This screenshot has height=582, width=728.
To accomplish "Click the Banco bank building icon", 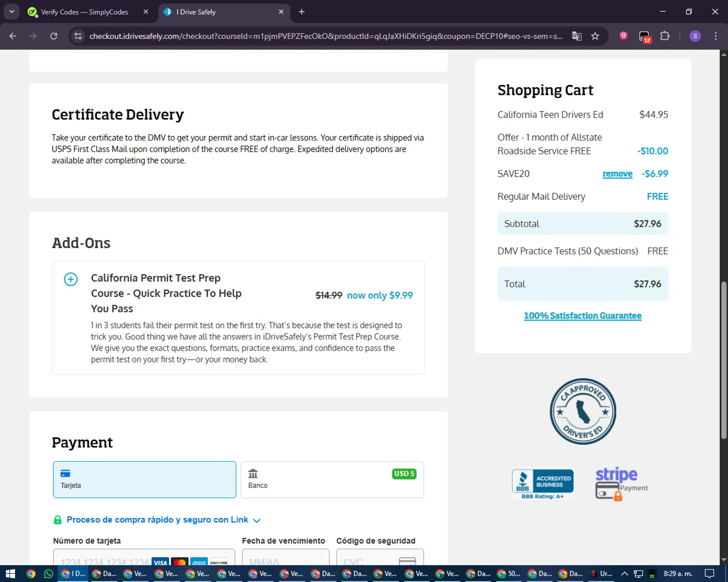I will 253,473.
